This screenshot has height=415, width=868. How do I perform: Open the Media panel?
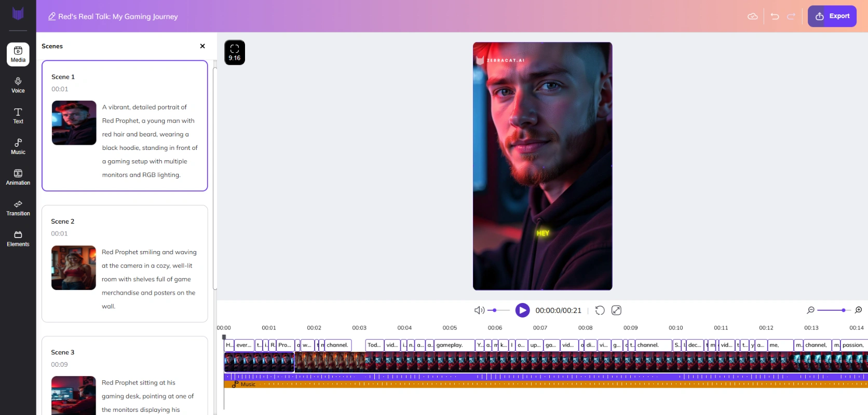point(18,54)
